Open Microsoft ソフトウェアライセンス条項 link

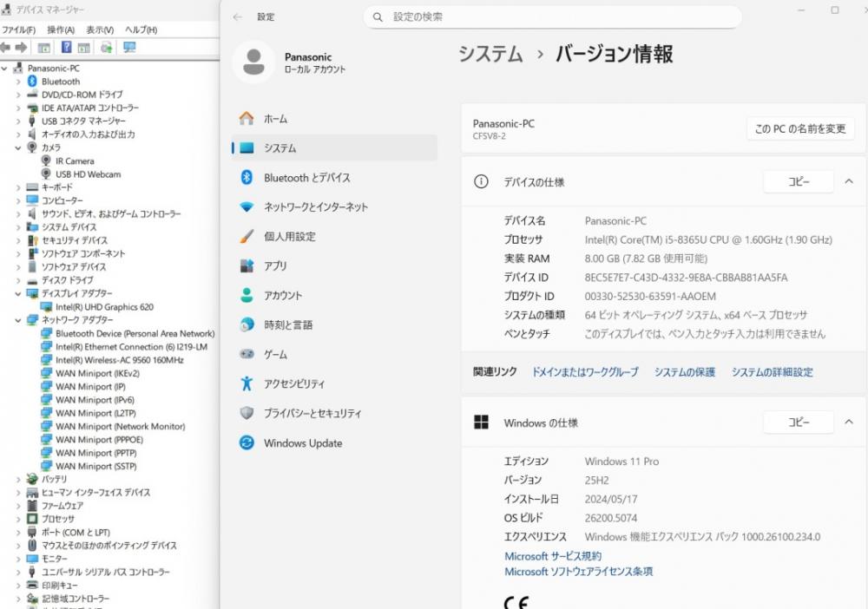578,572
